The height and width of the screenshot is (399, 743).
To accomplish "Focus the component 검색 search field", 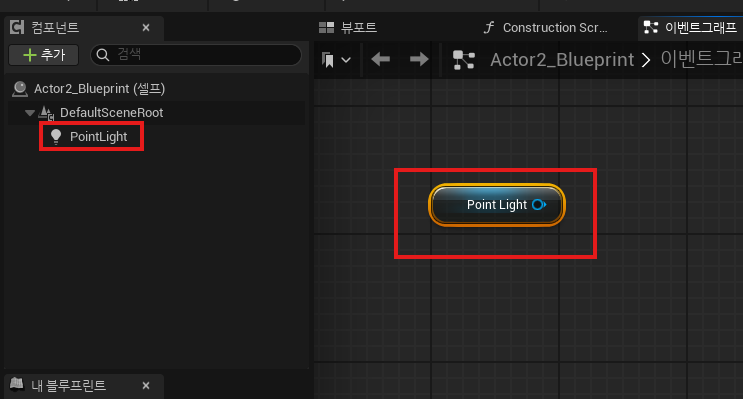I will [x=196, y=55].
